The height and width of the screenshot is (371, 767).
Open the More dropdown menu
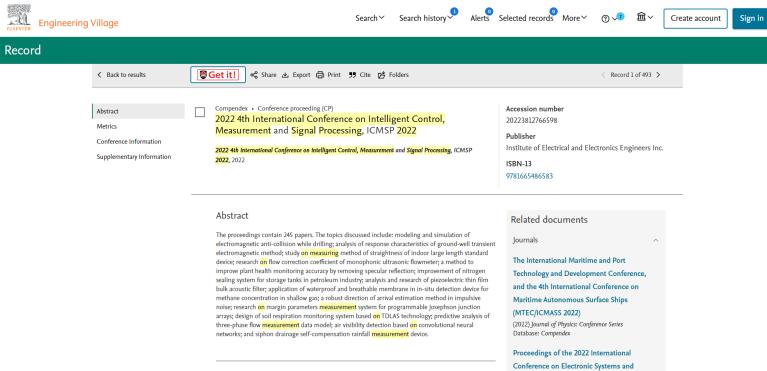tap(574, 18)
